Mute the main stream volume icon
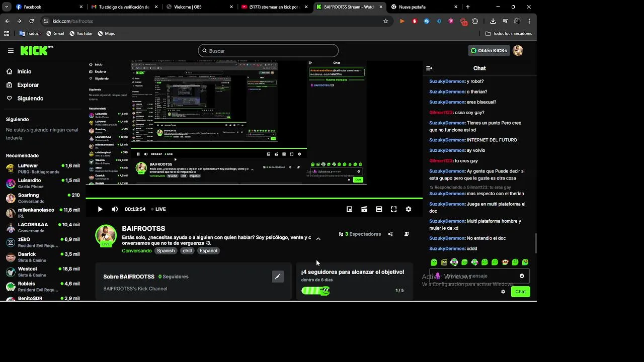 (115, 209)
